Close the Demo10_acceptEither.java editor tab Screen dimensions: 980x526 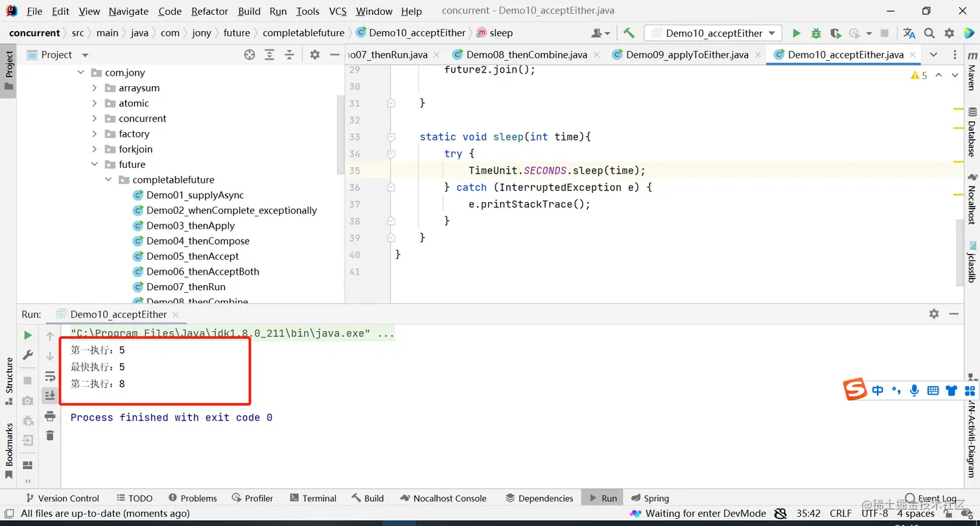pos(912,55)
